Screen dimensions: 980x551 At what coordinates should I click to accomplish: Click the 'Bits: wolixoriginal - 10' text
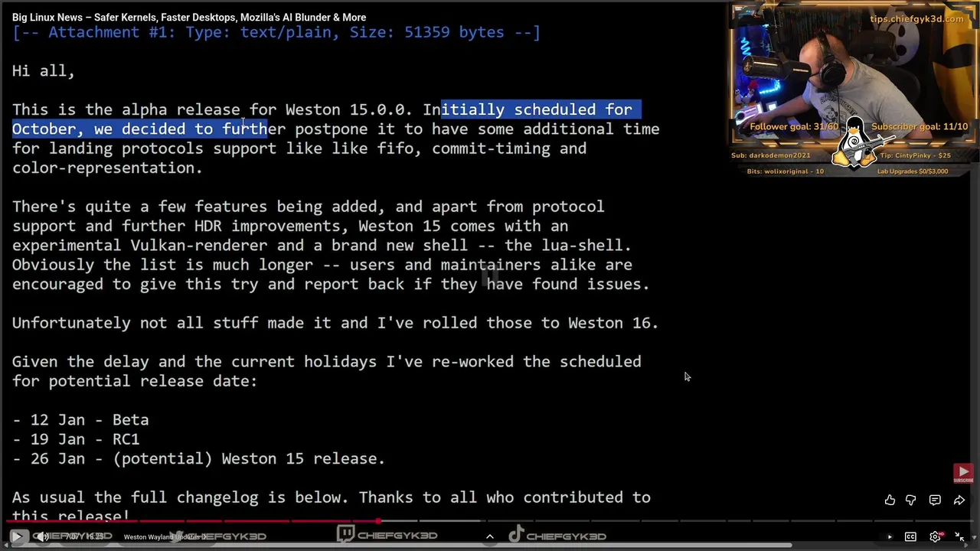(x=786, y=171)
